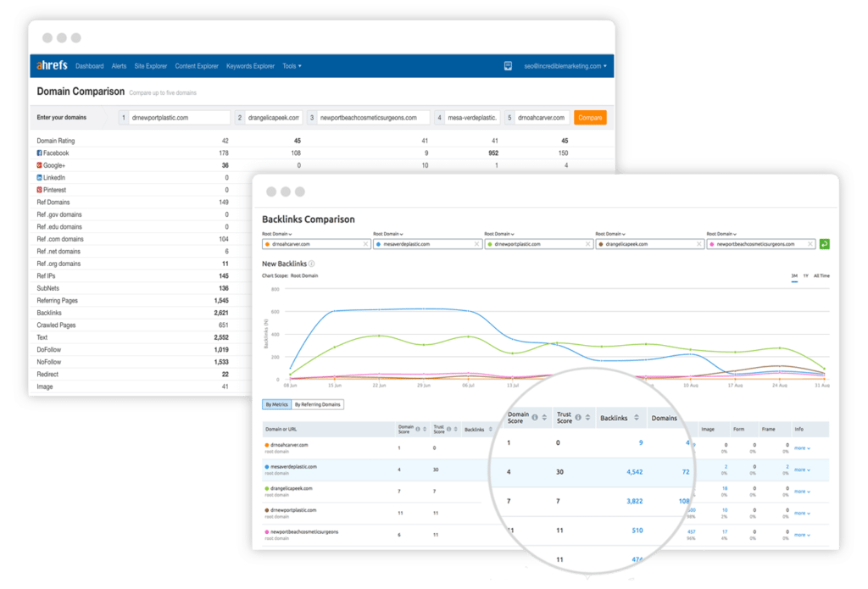
Task: Click the green refresh button in Backlinks Comparison
Action: (x=824, y=244)
